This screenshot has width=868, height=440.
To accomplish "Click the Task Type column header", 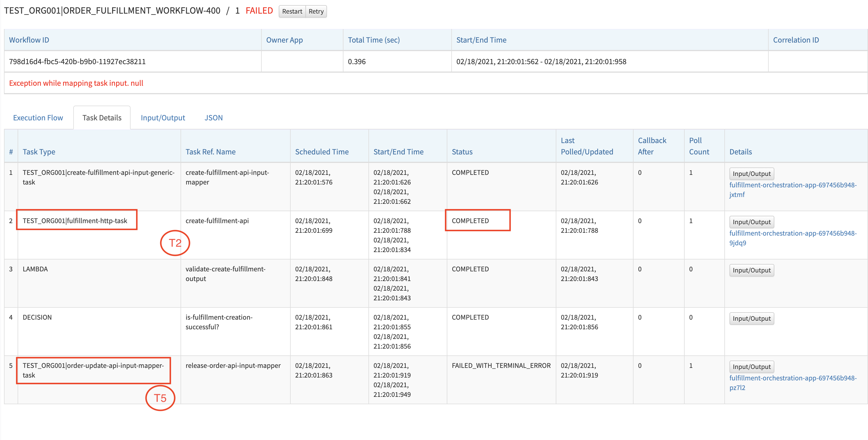I will click(x=39, y=152).
